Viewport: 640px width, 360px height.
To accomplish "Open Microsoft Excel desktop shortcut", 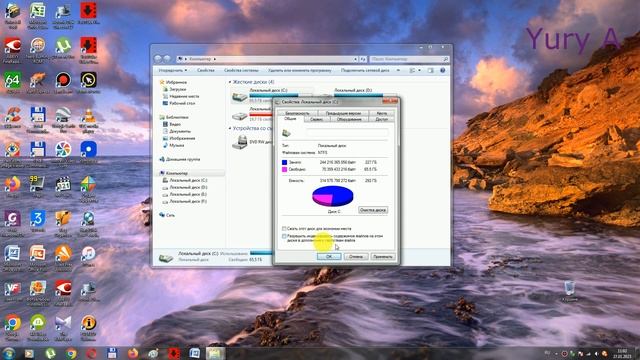I will click(x=38, y=11).
